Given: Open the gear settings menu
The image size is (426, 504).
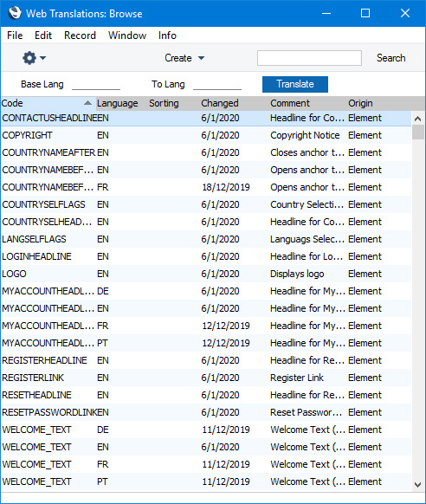Looking at the screenshot, I should pos(29,58).
